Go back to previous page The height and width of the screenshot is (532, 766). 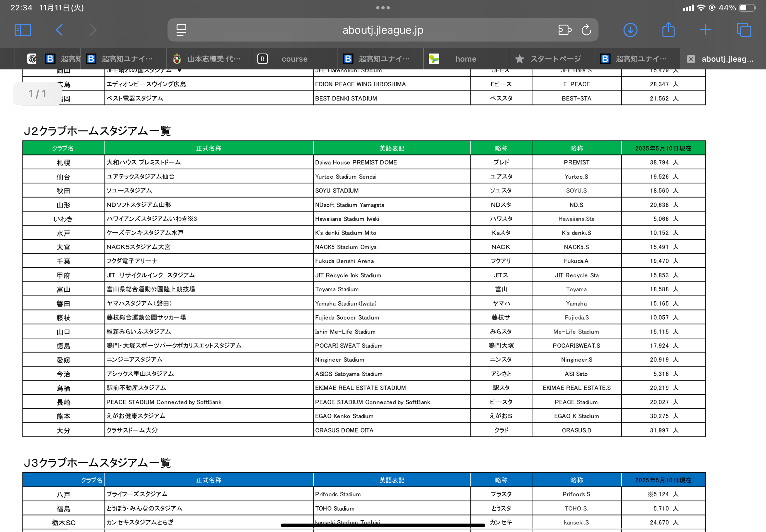[59, 30]
